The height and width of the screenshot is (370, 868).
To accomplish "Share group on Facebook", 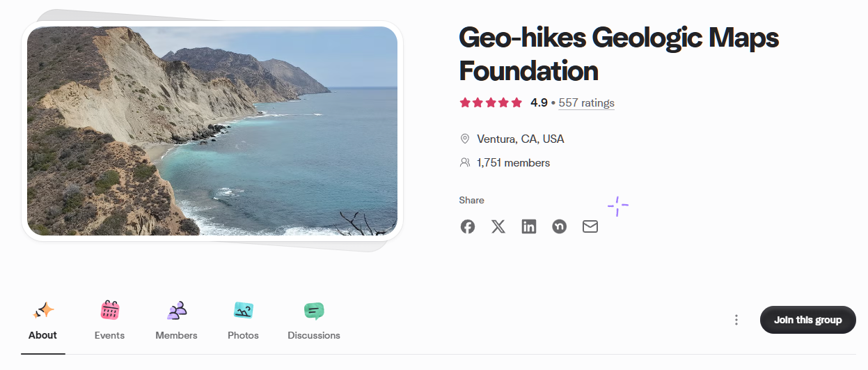I will click(468, 226).
